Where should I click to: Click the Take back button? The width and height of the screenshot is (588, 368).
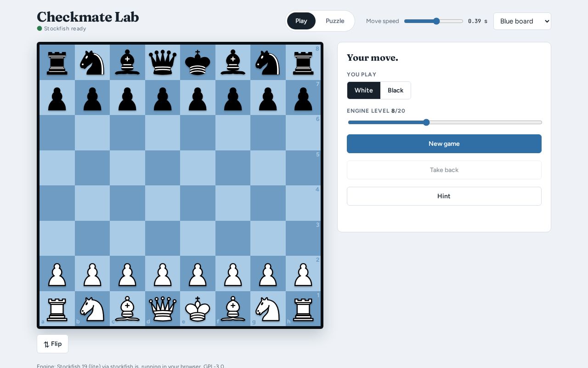tap(444, 170)
